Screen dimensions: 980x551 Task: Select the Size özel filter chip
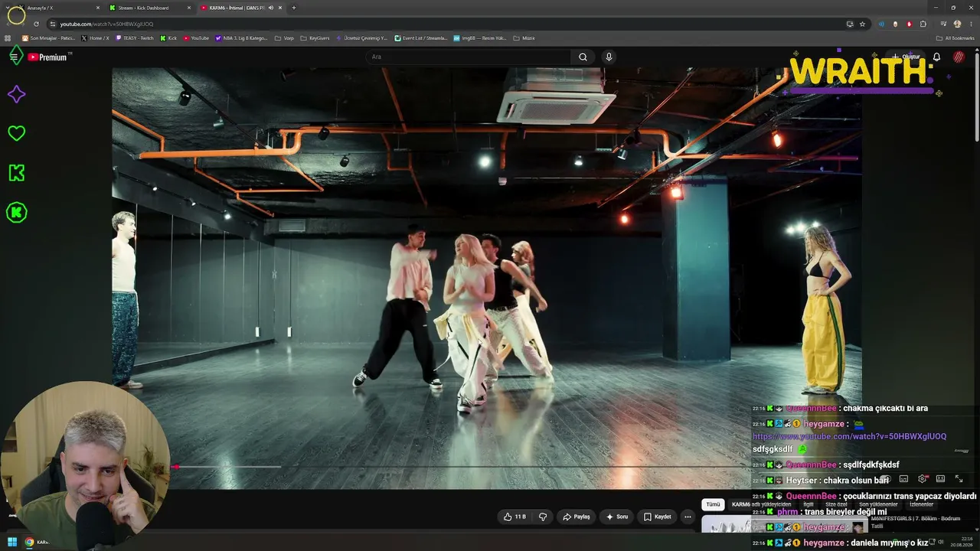click(836, 504)
